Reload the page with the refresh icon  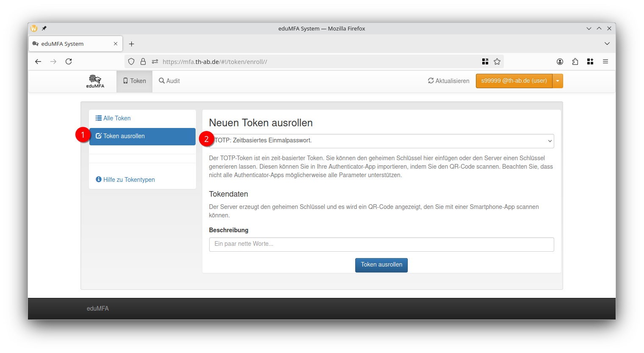pos(69,61)
